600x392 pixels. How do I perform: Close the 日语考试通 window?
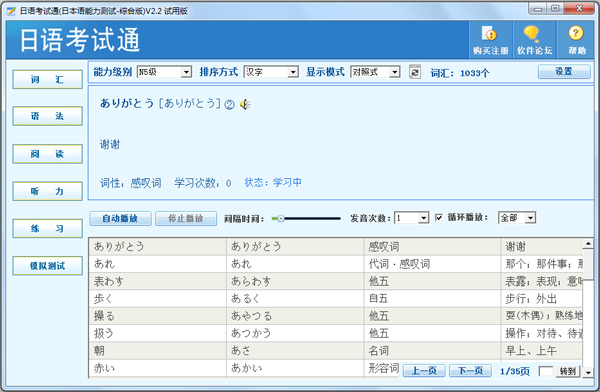(x=579, y=8)
